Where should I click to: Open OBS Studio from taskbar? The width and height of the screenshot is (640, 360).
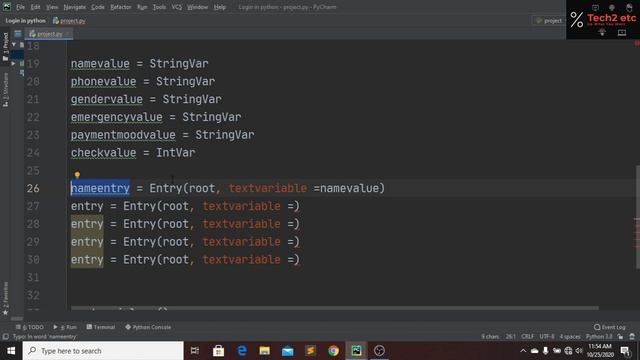tap(379, 351)
